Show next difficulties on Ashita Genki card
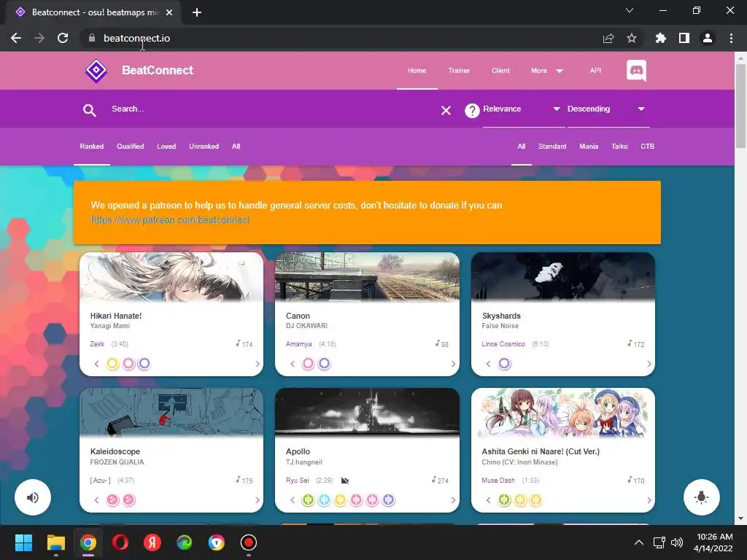747x560 pixels. (x=649, y=500)
